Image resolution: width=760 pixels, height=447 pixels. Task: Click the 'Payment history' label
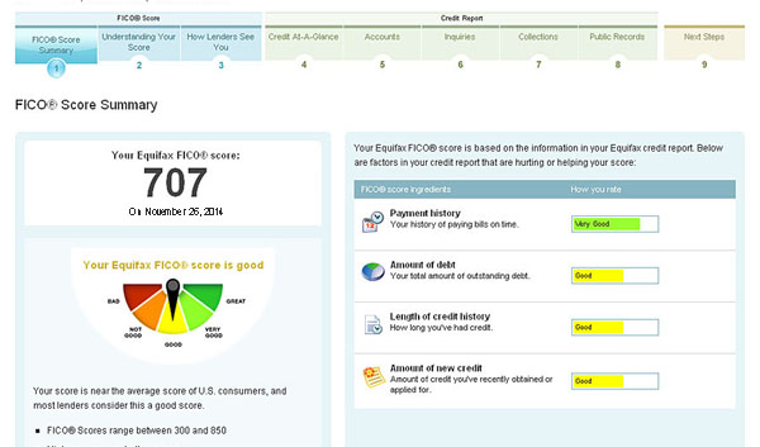(x=425, y=213)
